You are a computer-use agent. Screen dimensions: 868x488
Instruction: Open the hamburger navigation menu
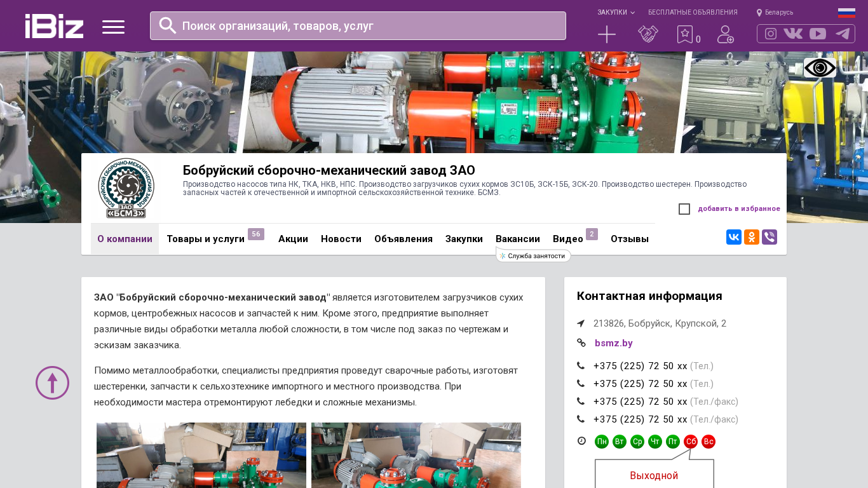click(113, 27)
